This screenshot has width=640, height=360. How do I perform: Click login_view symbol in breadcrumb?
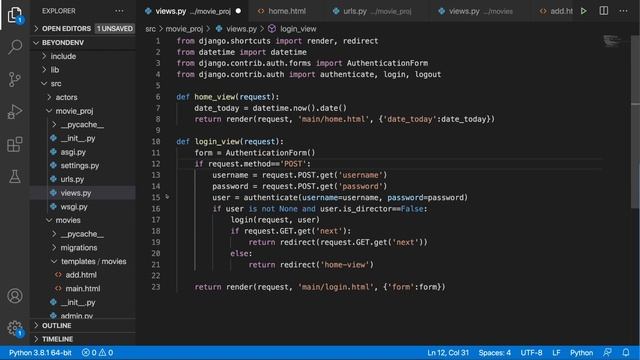298,29
